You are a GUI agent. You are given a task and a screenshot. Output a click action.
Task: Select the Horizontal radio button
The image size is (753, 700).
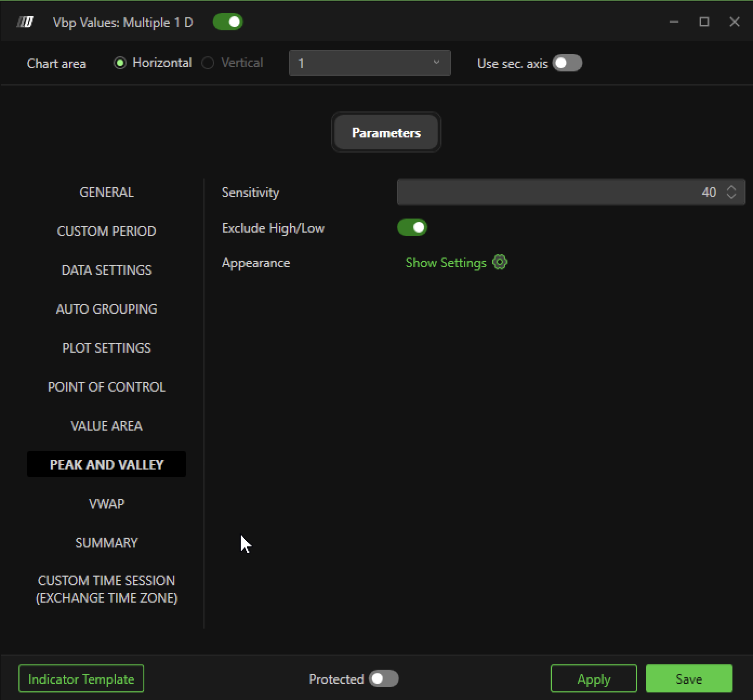coord(120,63)
